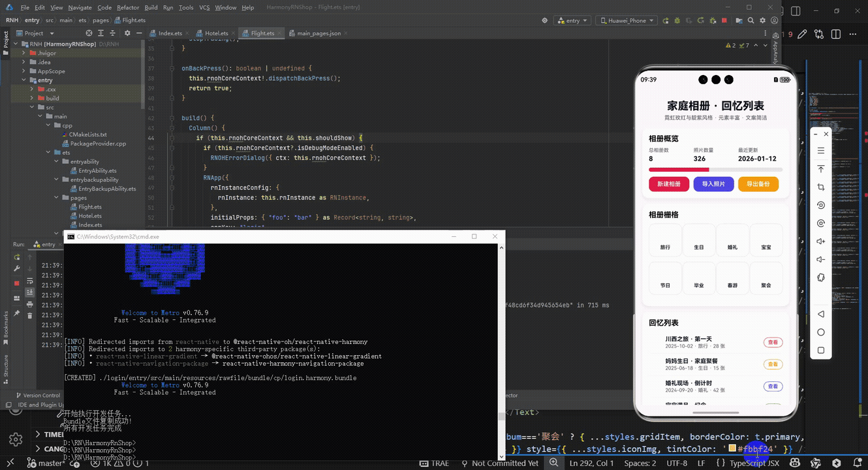This screenshot has height=470, width=868.
Task: Click the VS Code manage gear icon
Action: 16,439
